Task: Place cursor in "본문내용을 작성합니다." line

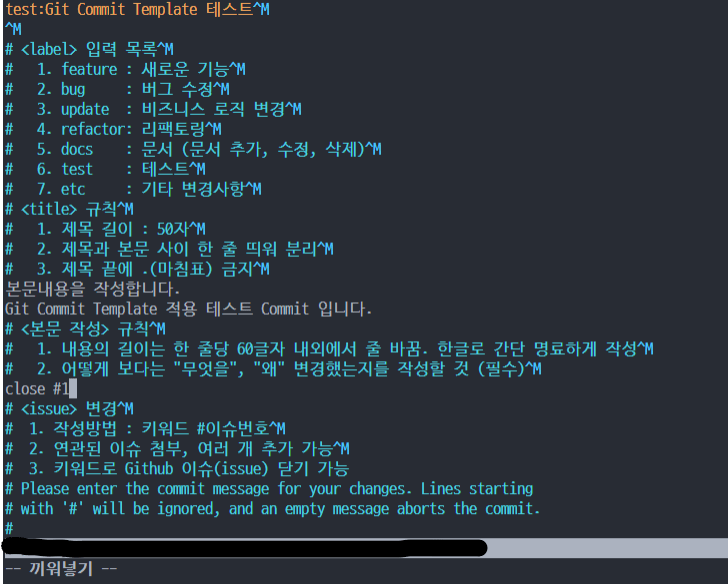Action: pos(92,289)
